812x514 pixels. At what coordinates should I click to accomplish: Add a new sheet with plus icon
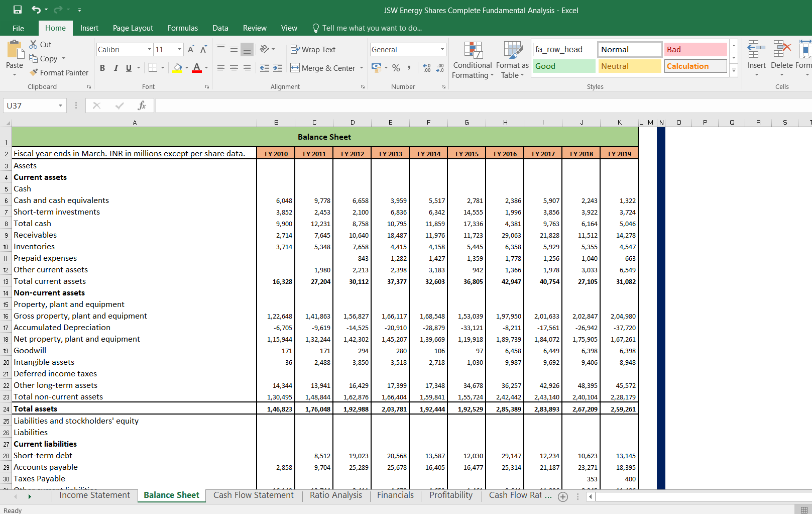563,497
